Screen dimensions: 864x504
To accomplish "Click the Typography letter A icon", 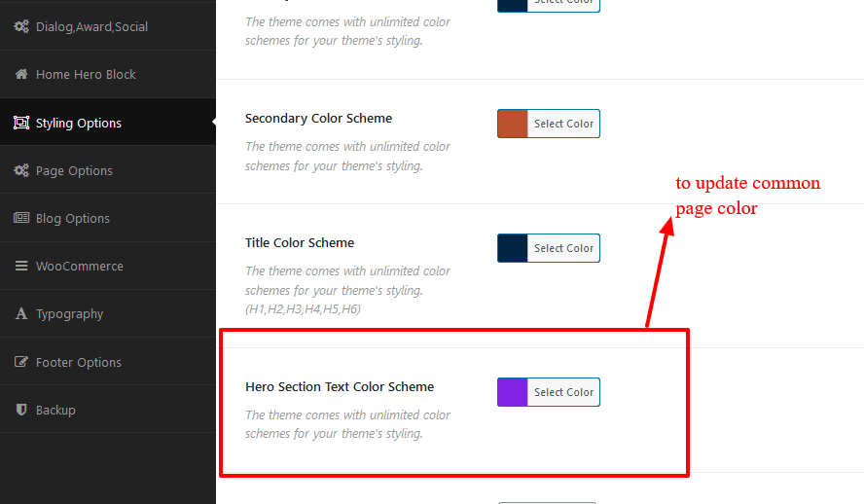I will tap(21, 314).
